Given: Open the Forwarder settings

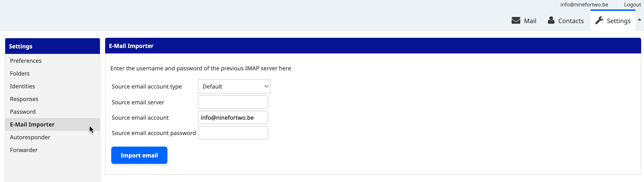Looking at the screenshot, I should (x=24, y=150).
